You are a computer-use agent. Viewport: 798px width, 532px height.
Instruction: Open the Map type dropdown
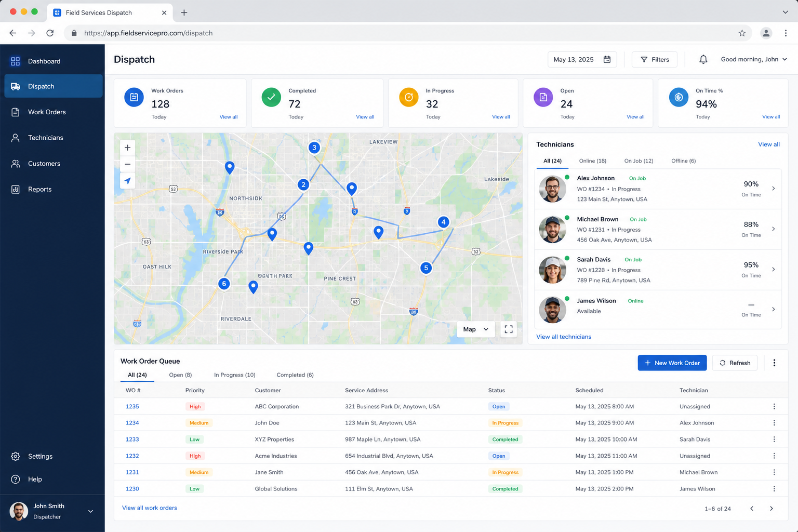[x=476, y=329]
